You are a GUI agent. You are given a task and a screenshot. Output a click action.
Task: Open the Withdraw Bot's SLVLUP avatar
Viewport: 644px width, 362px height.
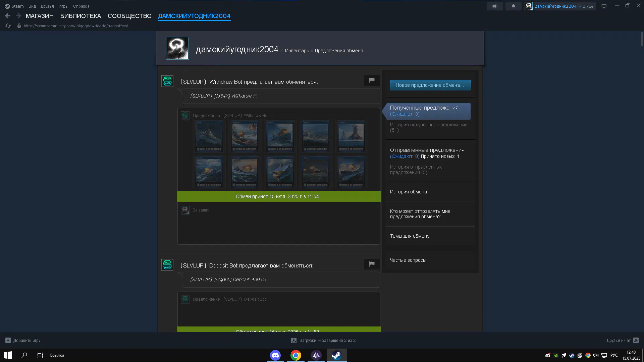(167, 81)
